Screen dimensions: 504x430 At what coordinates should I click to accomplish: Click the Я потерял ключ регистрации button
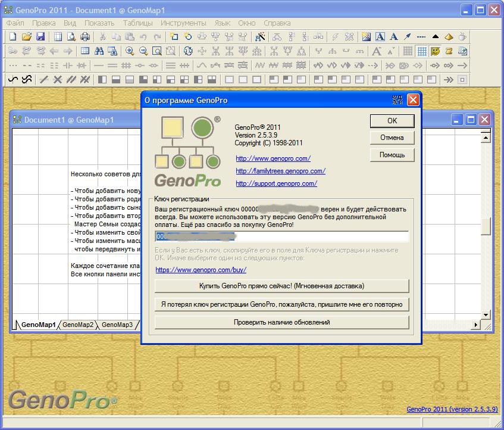pos(282,304)
